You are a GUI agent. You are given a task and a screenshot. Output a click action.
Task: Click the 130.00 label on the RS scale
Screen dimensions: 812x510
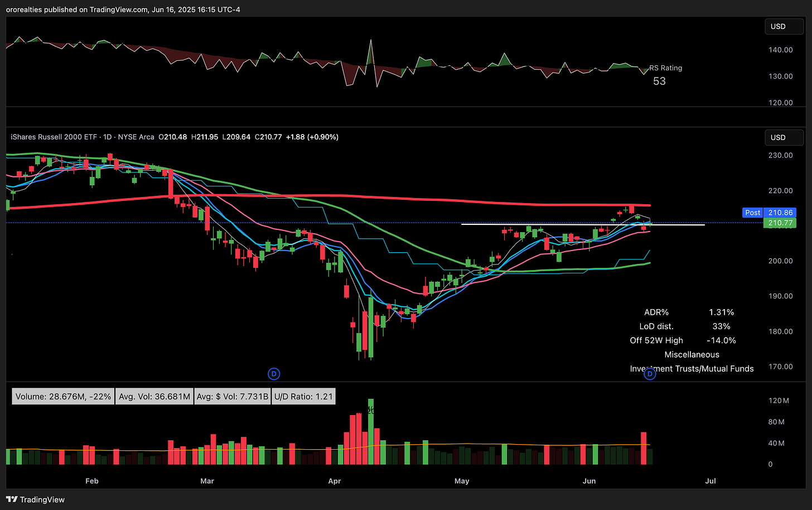[x=780, y=76]
